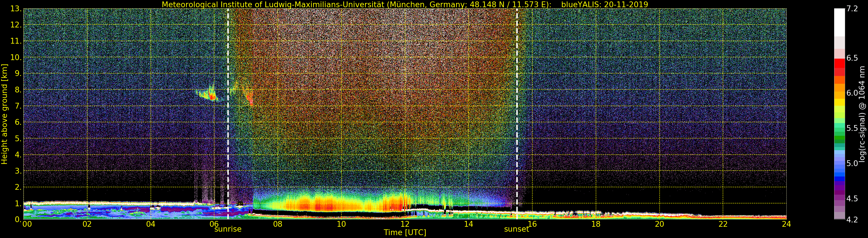
Task: Pick the bright red segment of the colorbar
Action: coord(839,63)
